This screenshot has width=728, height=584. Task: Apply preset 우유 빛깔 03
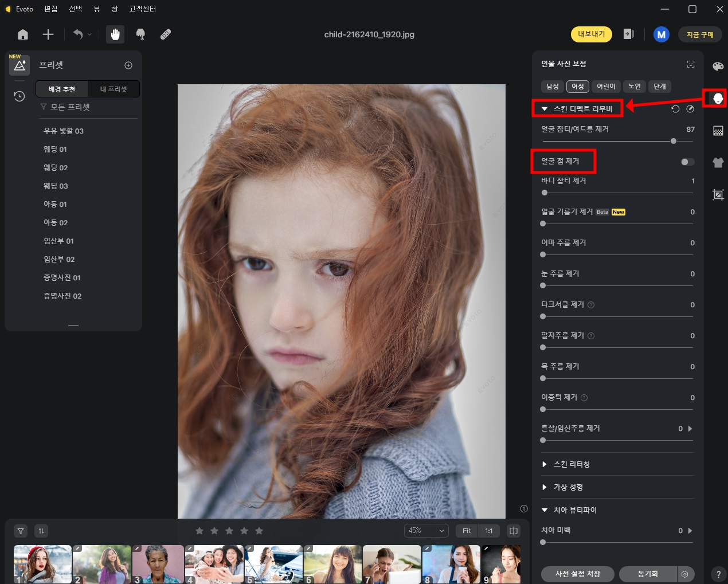(x=64, y=131)
